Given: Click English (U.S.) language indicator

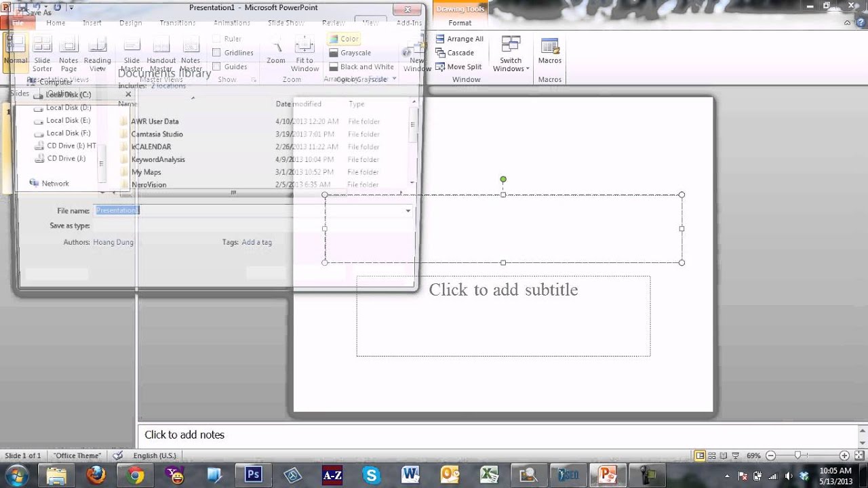Looking at the screenshot, I should (x=155, y=455).
